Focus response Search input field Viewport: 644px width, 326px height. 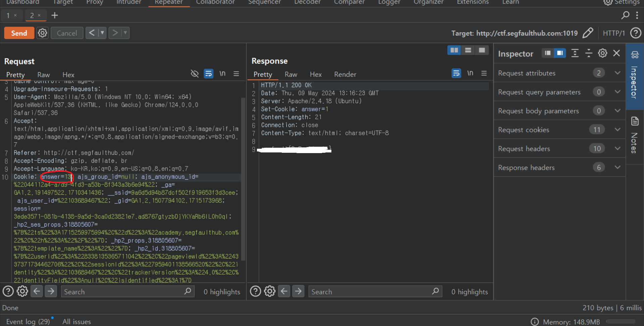(x=375, y=291)
